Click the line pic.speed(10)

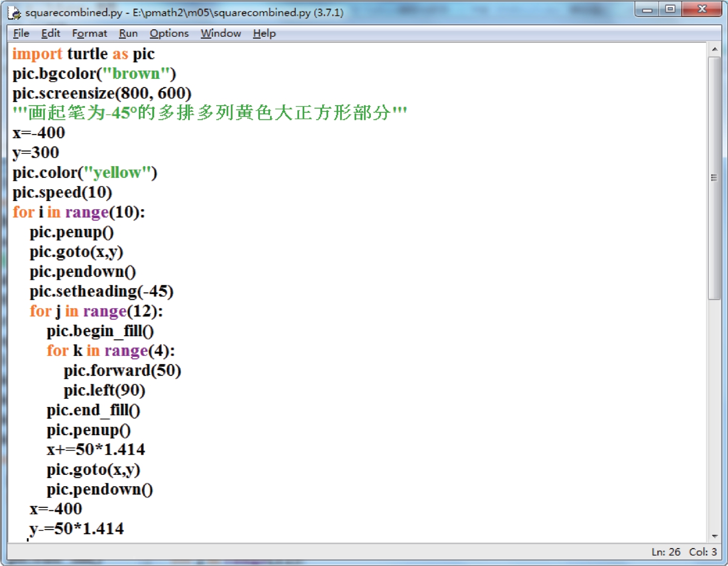[62, 193]
